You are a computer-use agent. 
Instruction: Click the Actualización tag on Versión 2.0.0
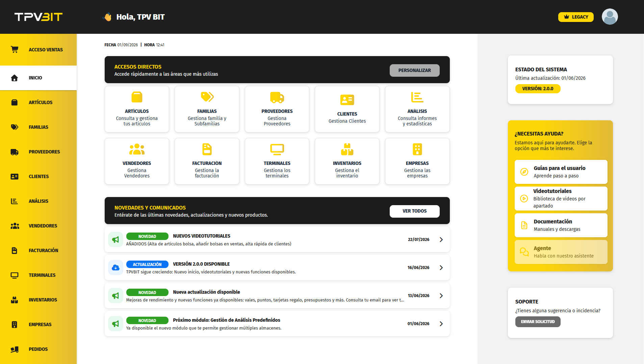(x=147, y=264)
